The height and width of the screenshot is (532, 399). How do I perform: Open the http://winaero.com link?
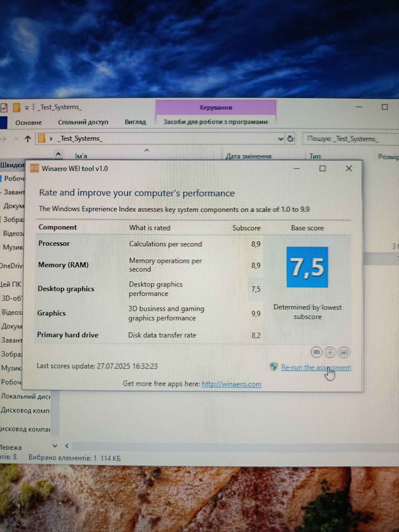coord(231,384)
